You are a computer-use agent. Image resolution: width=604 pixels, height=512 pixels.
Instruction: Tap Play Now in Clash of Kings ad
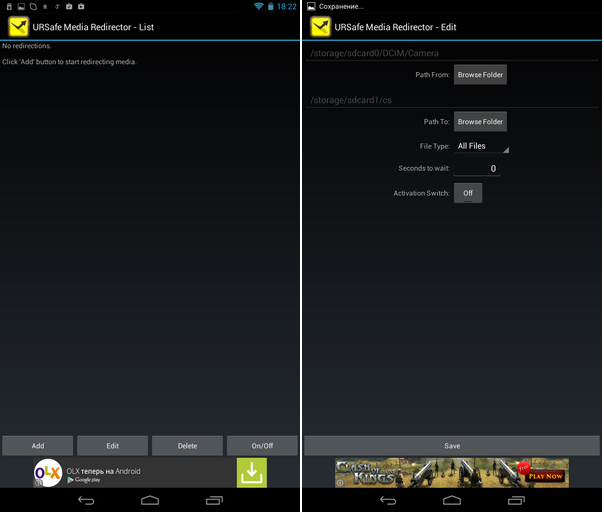pyautogui.click(x=545, y=477)
